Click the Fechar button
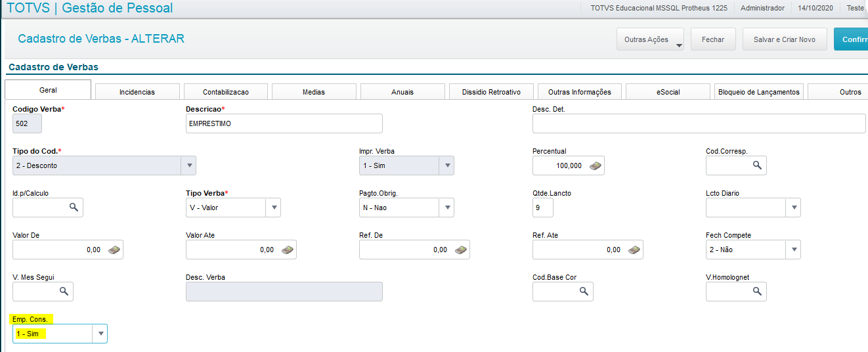This screenshot has width=868, height=352. coord(713,39)
